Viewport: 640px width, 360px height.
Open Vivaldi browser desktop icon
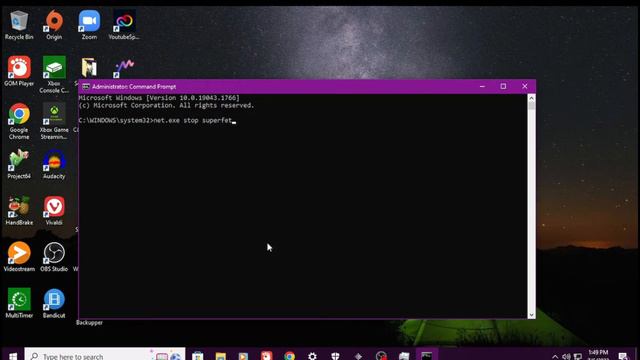(54, 211)
